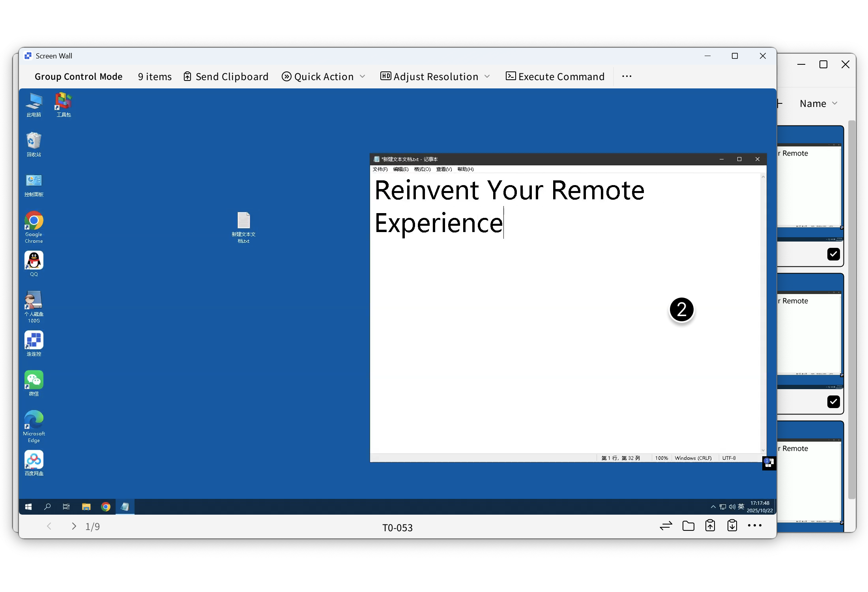Open the folder icon in the bottom toolbar
The image size is (868, 592).
pos(688,526)
